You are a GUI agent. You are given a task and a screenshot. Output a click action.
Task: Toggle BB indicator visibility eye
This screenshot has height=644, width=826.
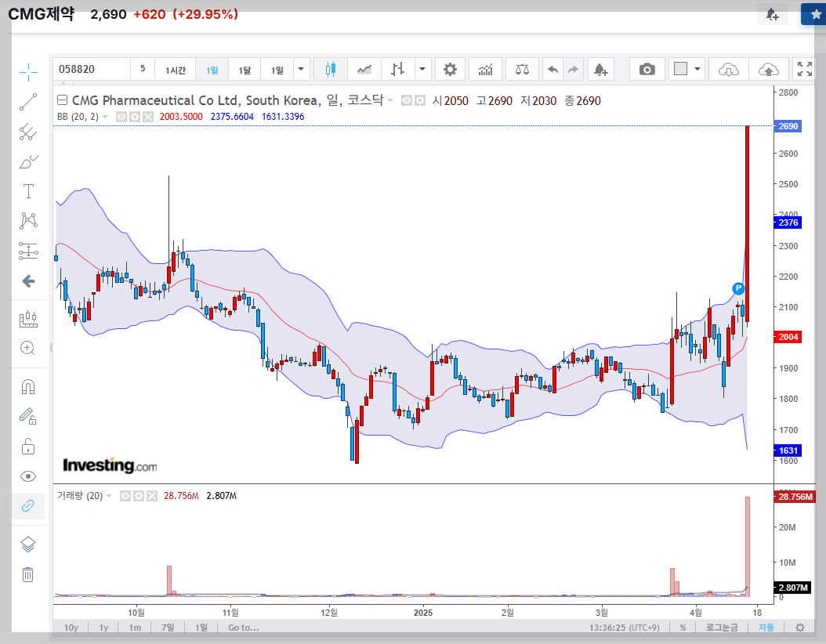coord(121,117)
